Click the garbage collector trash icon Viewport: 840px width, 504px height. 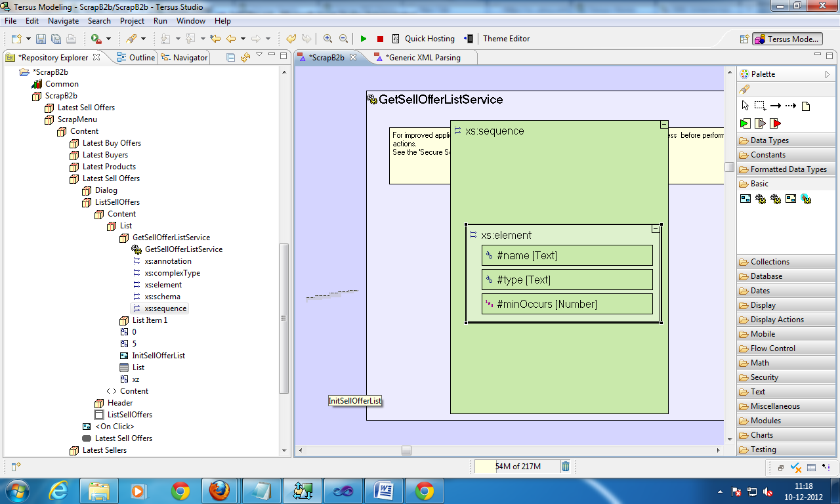(x=566, y=467)
